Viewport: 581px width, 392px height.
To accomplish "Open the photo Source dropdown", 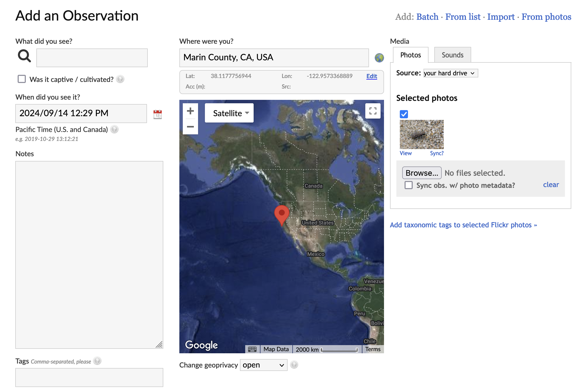I will [450, 73].
